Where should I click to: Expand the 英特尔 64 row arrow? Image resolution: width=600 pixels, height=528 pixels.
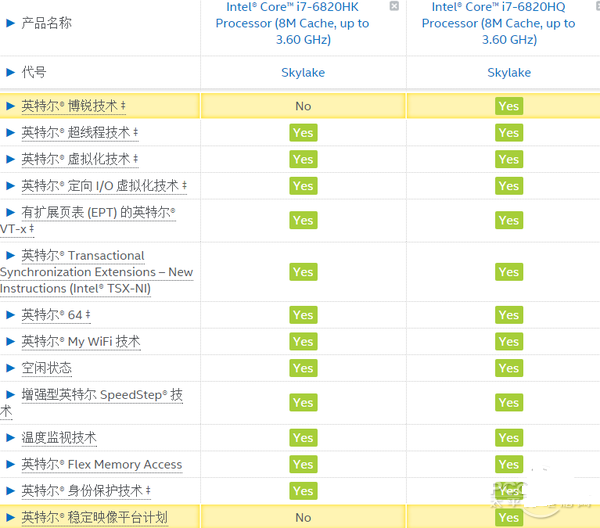pyautogui.click(x=10, y=315)
